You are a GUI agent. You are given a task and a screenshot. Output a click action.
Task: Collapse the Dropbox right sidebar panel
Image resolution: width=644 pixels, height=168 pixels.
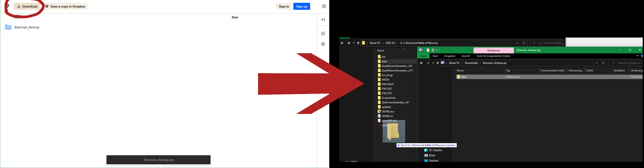pyautogui.click(x=323, y=20)
